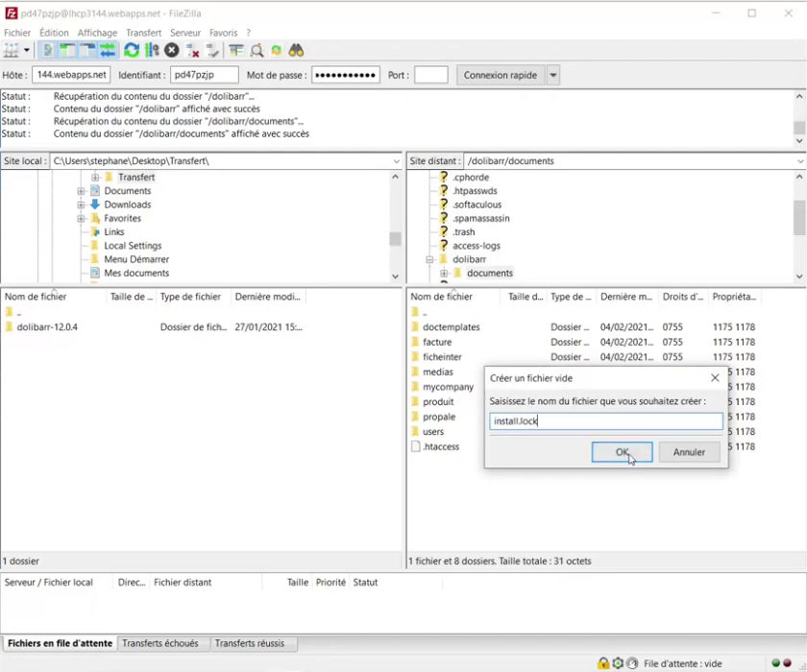Click the padlock encryption icon in status bar
Image resolution: width=807 pixels, height=672 pixels.
pos(602,663)
